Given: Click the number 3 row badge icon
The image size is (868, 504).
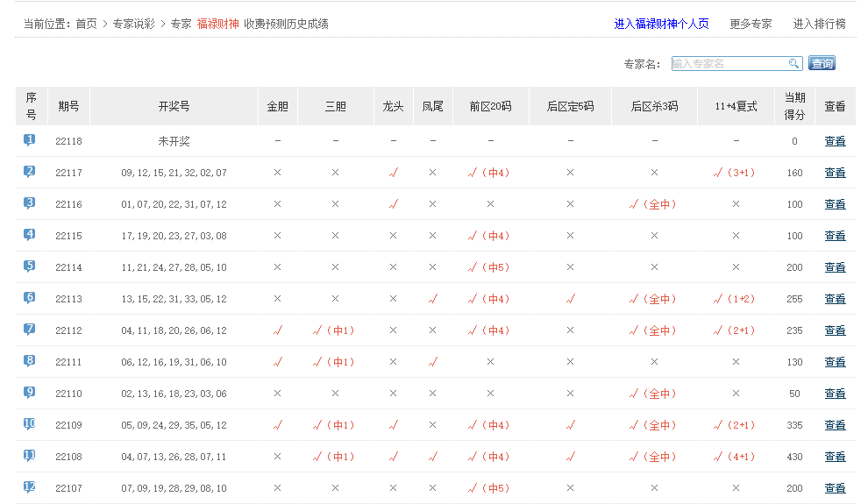Looking at the screenshot, I should click(x=30, y=203).
